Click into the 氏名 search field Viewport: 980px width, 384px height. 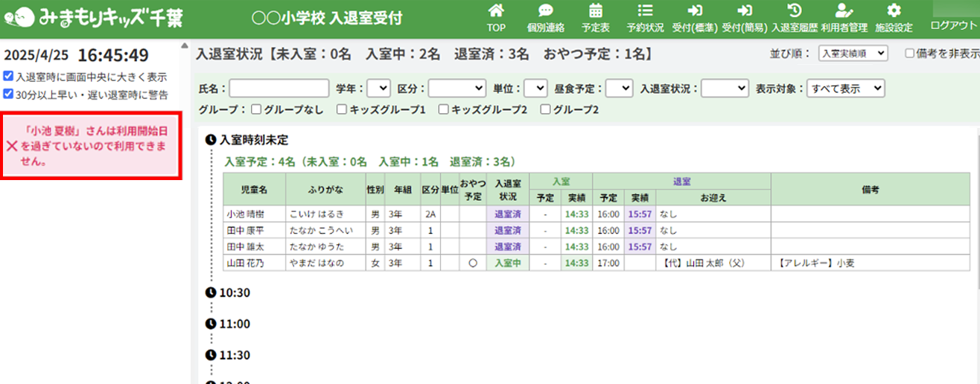point(279,89)
